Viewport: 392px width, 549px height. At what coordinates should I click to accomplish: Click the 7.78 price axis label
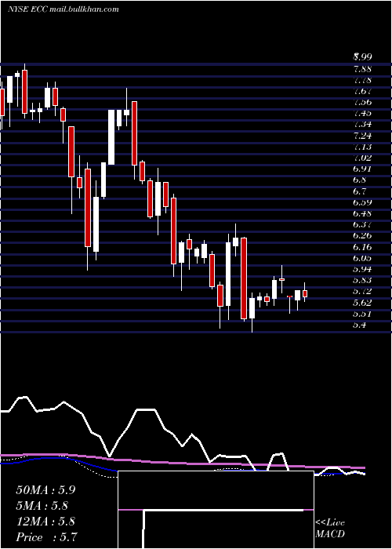(362, 80)
